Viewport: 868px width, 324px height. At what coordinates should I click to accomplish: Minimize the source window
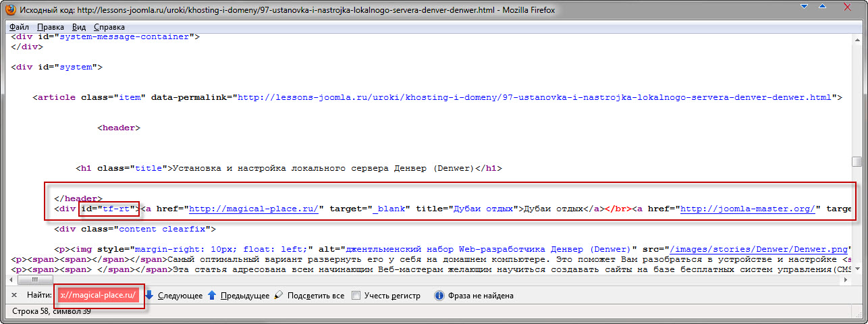tap(804, 7)
